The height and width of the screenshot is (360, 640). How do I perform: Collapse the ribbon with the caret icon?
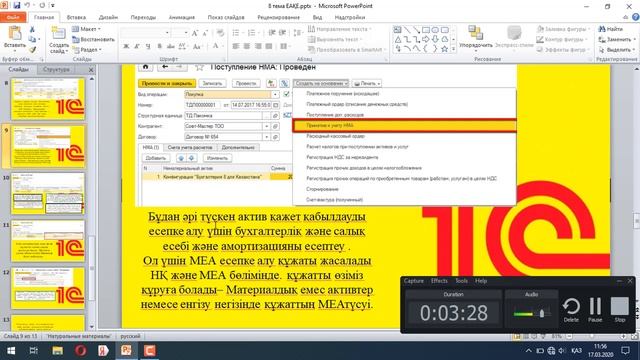625,17
